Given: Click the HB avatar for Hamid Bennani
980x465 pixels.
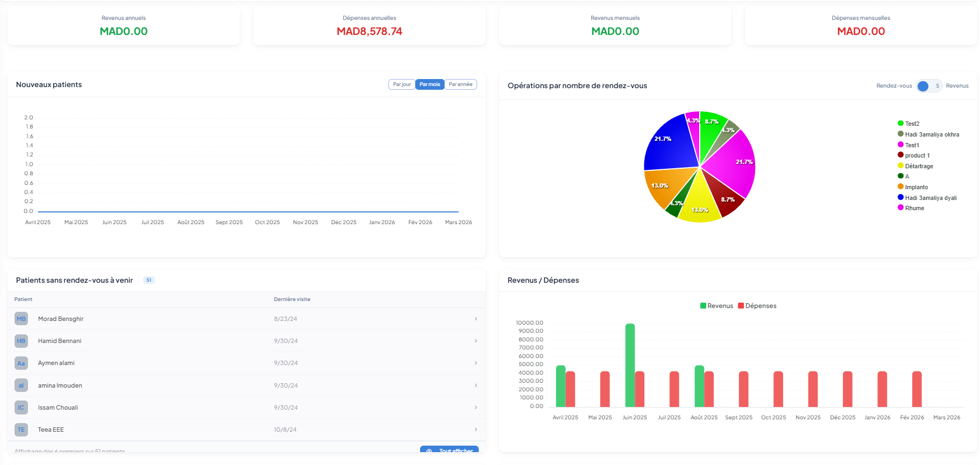Looking at the screenshot, I should (21, 341).
